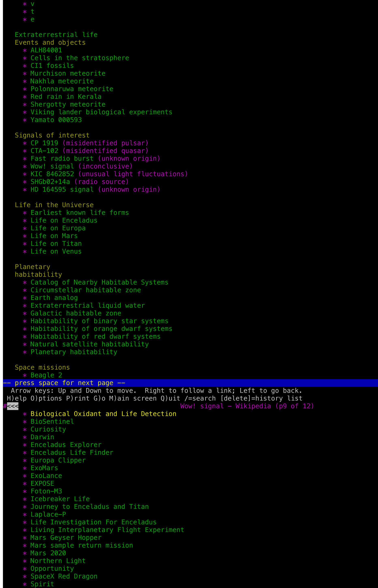The height and width of the screenshot is (588, 378).
Task: Follow Life on Venus link
Action: tap(56, 251)
